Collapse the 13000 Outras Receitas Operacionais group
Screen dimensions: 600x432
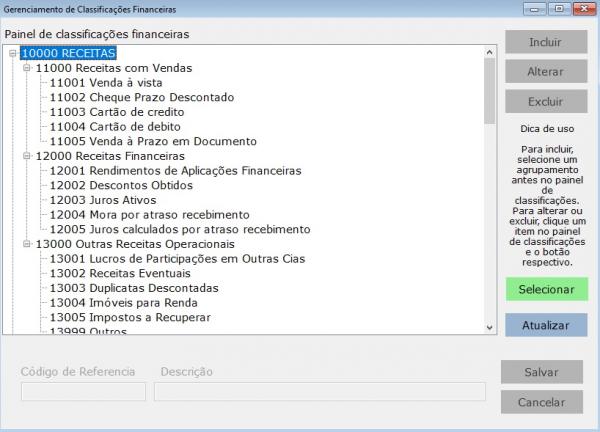coord(27,243)
